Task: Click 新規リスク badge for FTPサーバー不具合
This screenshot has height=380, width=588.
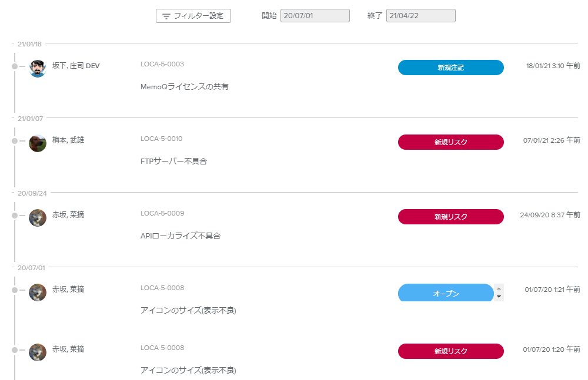Action: click(450, 142)
